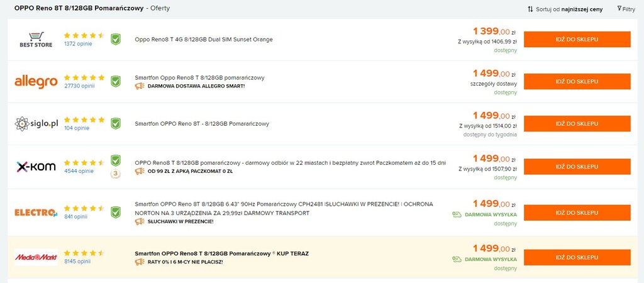The image size is (644, 283).
Task: Click the trusted shop shield for Best Store
Action: [x=116, y=40]
